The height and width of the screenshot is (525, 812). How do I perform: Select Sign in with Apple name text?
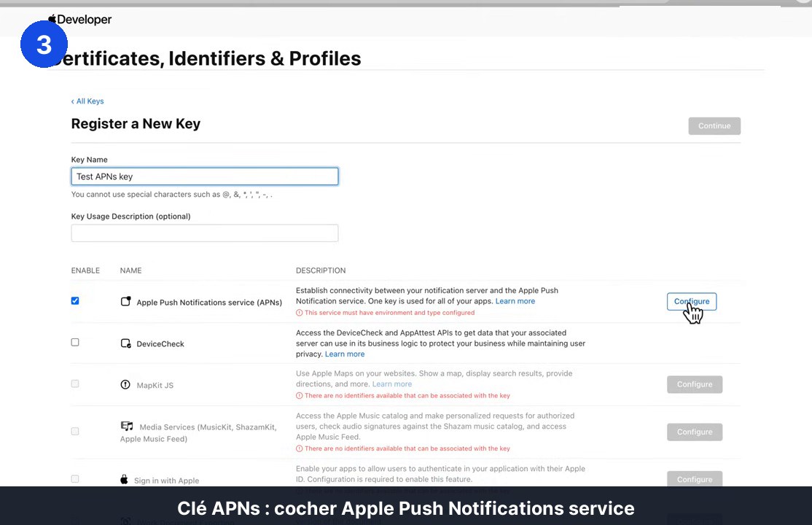(167, 481)
